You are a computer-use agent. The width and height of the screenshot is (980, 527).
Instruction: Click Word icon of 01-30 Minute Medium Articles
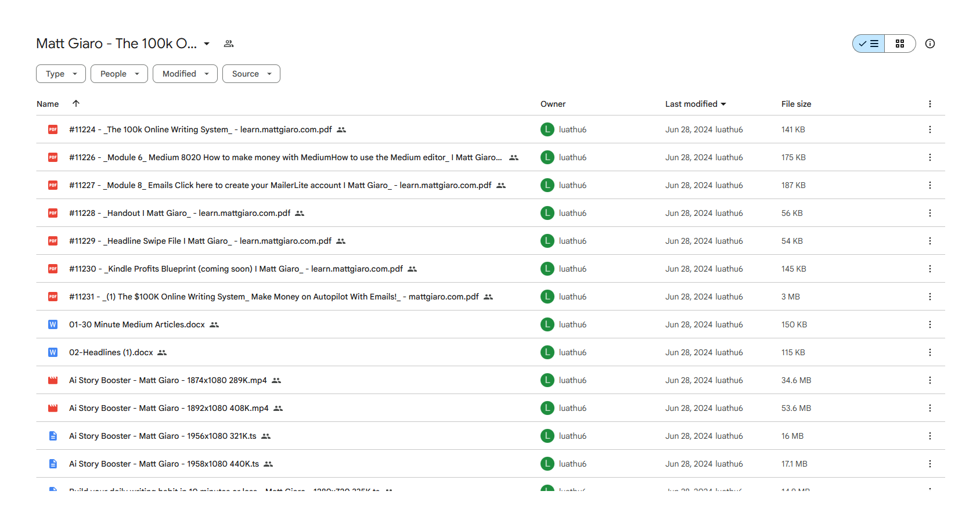(x=53, y=324)
